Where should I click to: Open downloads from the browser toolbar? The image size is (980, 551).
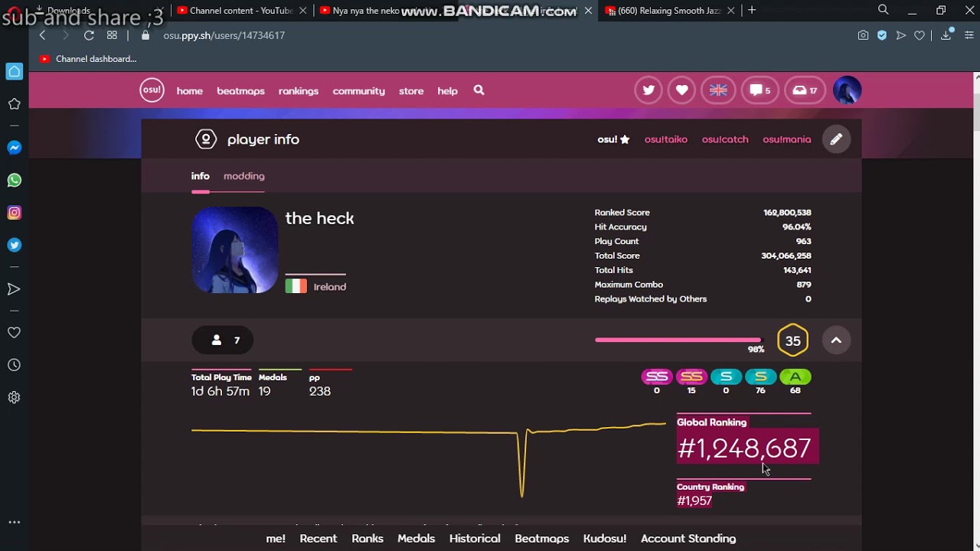[947, 35]
